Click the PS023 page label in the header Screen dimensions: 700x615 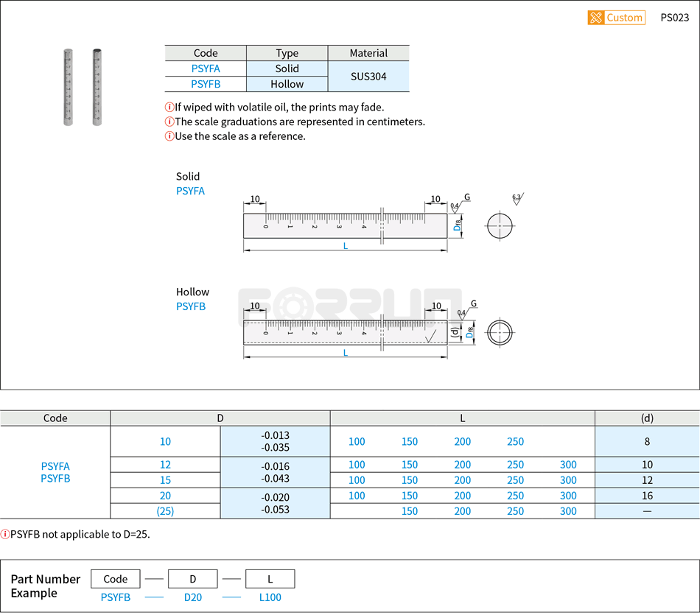coord(674,17)
